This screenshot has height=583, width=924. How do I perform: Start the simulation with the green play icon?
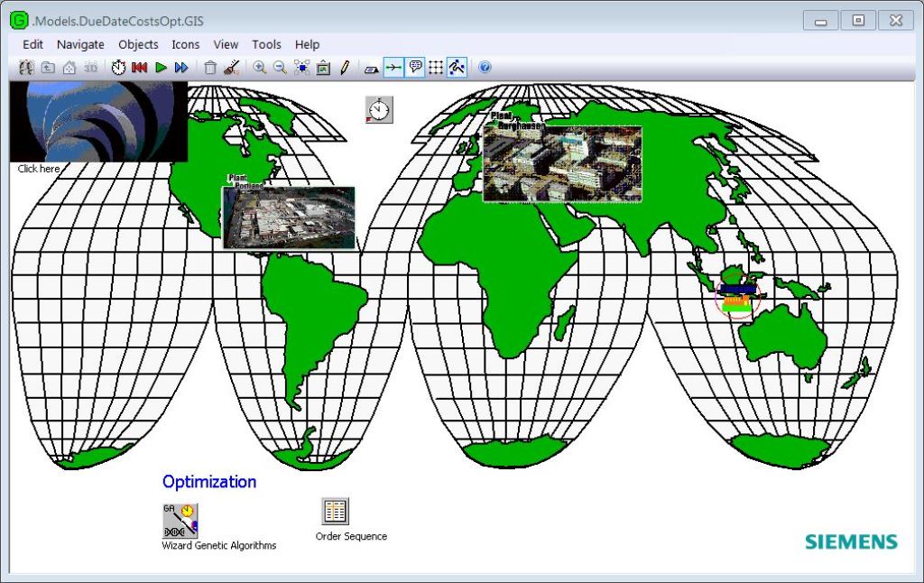[x=159, y=67]
